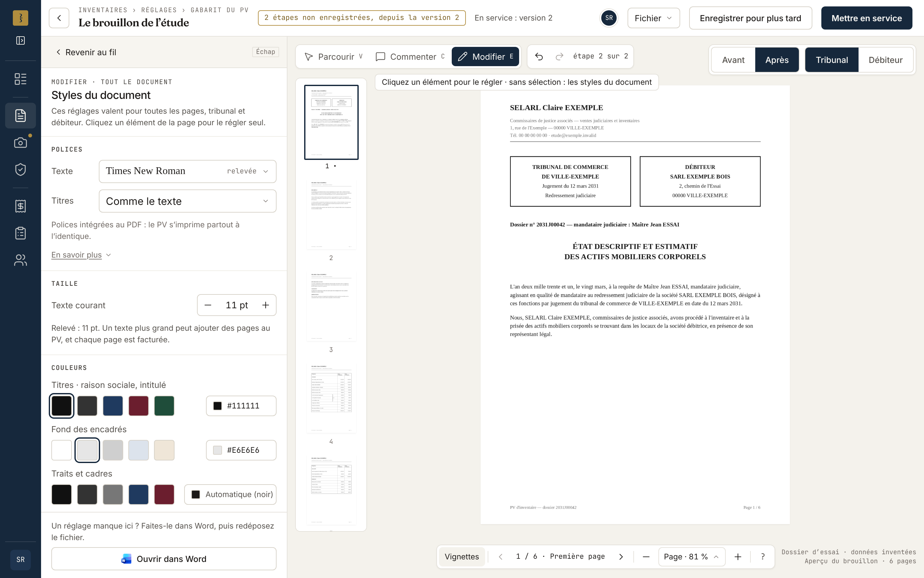Open the dashboard list icon in sidebar

[21, 79]
